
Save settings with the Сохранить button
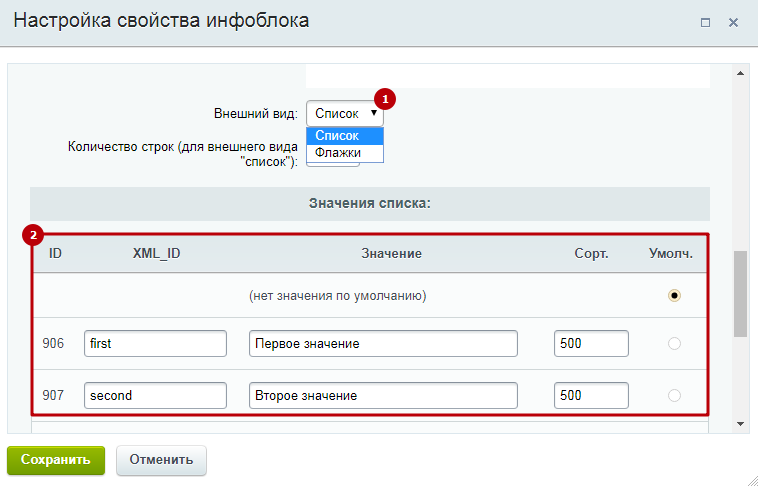(56, 460)
